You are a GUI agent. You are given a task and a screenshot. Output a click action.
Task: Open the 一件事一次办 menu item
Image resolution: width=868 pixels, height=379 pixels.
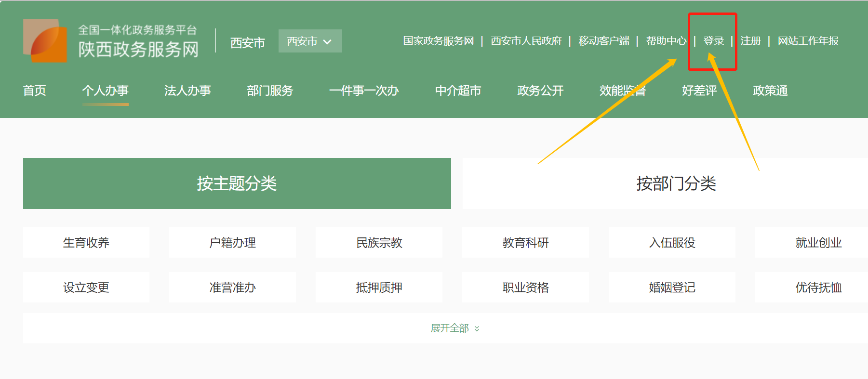coord(363,91)
